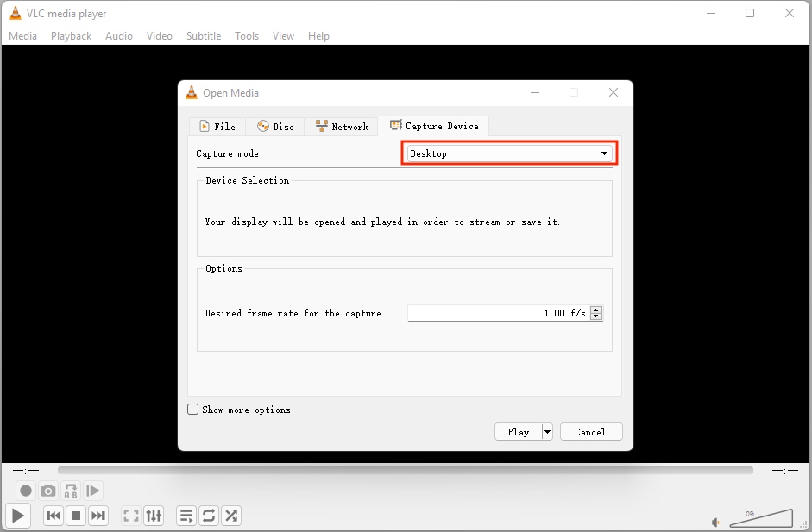Viewport: 812px width, 532px height.
Task: Toggle A-B loop point icon
Action: [71, 491]
